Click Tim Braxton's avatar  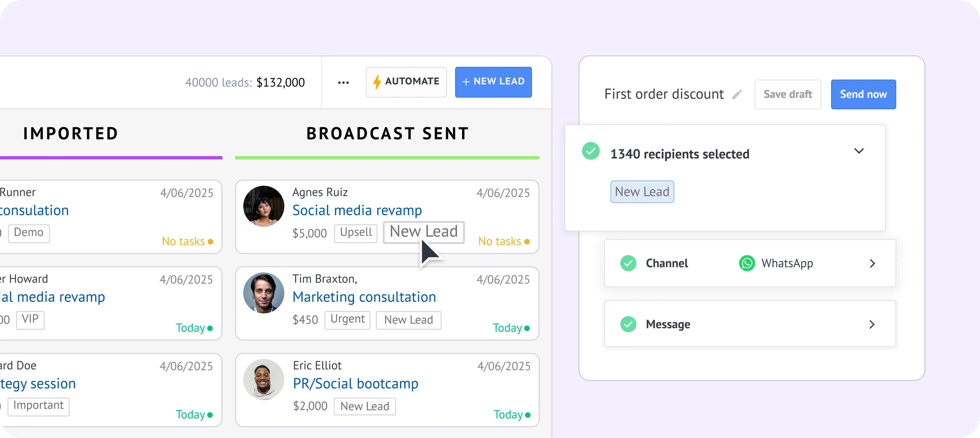point(264,293)
